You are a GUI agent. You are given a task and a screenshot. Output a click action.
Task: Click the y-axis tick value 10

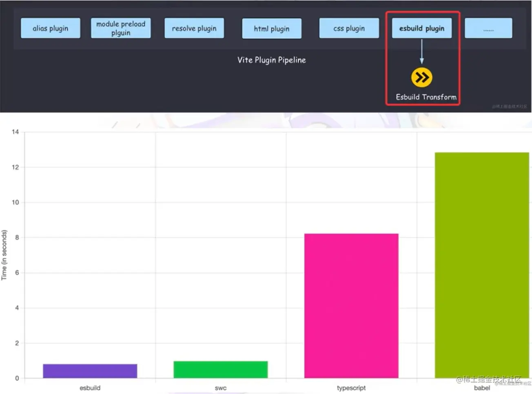16,202
